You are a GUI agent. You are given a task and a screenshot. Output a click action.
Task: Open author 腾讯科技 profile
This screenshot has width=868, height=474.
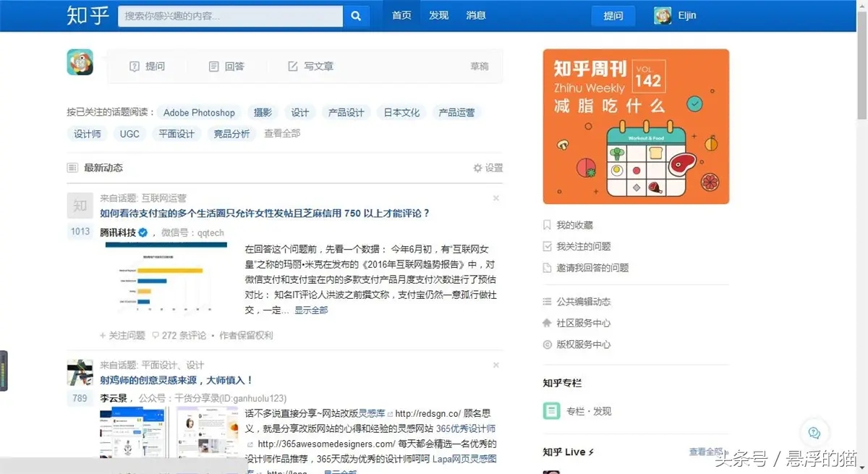point(118,232)
